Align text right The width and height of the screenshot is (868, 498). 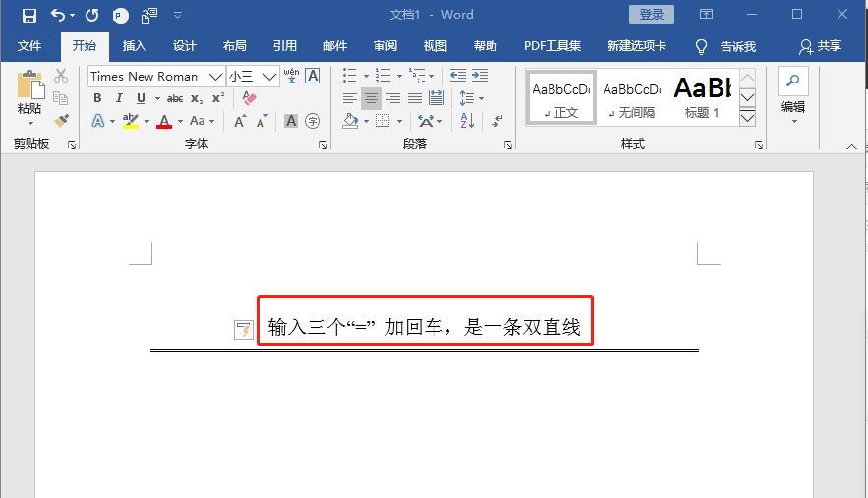tap(393, 98)
